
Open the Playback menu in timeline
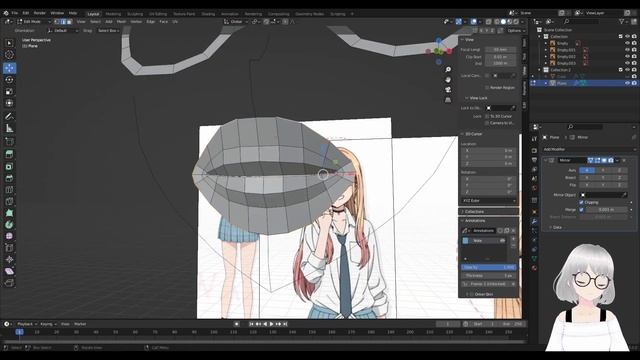point(27,324)
